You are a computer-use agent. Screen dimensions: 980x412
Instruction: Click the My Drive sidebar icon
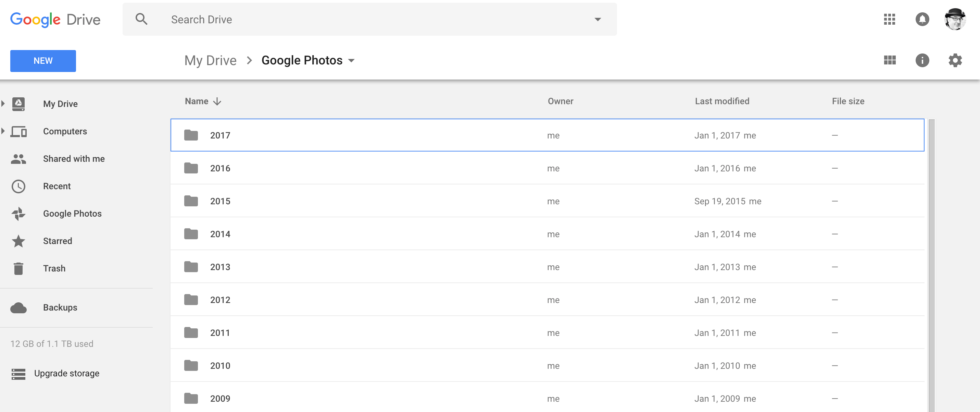point(18,104)
